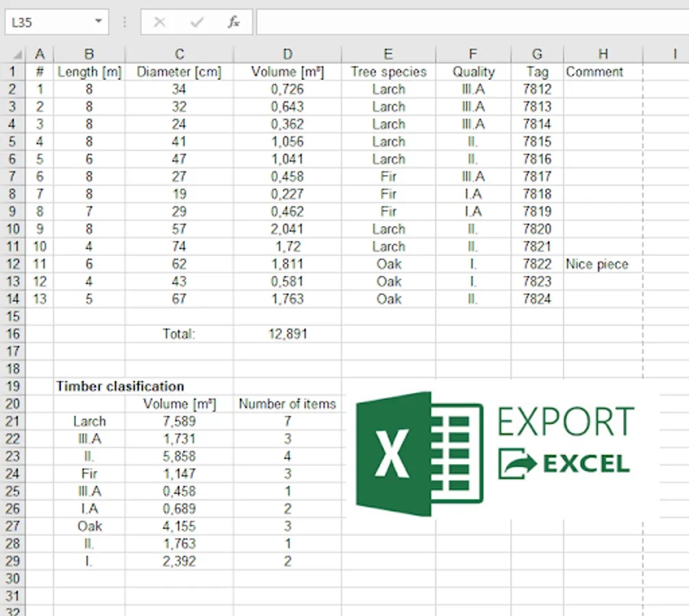
Task: Select the cell with diameter 47
Action: tap(179, 159)
